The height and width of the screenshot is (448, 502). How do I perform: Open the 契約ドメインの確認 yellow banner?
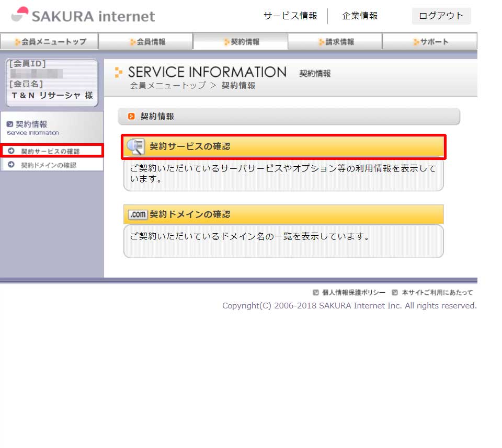283,214
